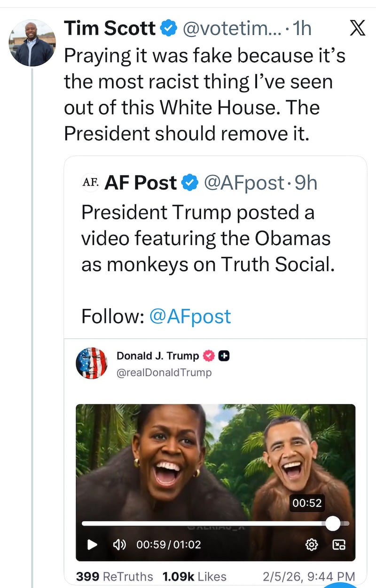Open the video player settings gear
The height and width of the screenshot is (588, 376).
pos(311,545)
